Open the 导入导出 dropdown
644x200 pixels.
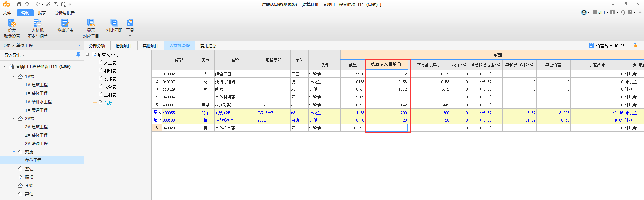coord(14,55)
